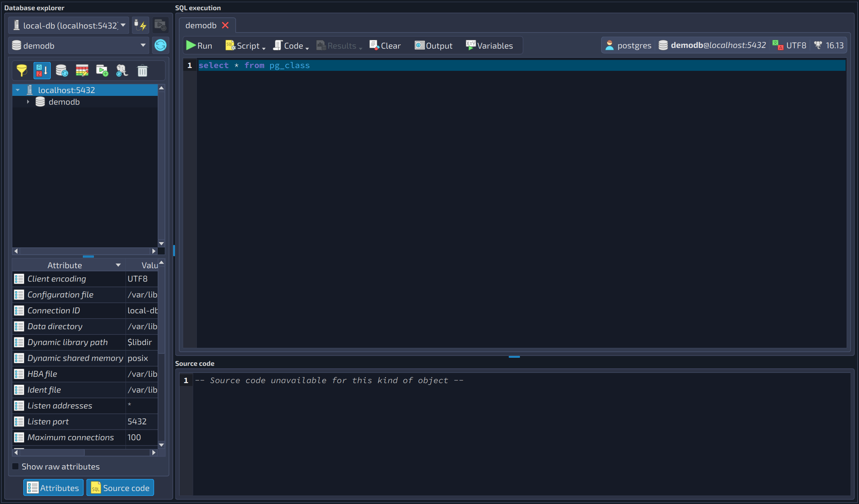
Task: Run the SQL query
Action: (199, 45)
